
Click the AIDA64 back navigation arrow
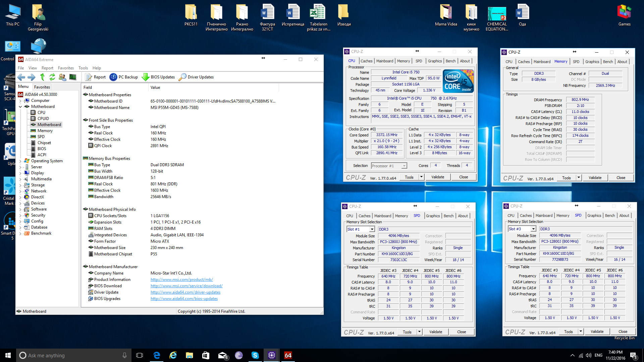coord(21,77)
